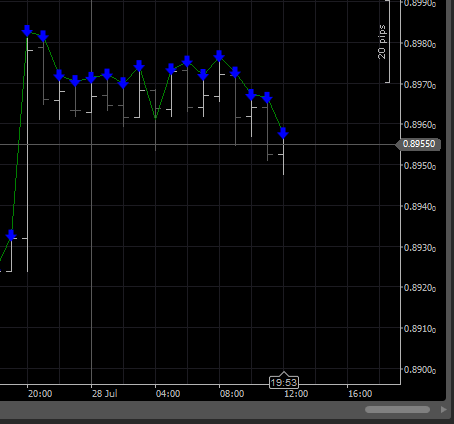
Task: Click the 16:00 time axis label
Action: (x=360, y=394)
